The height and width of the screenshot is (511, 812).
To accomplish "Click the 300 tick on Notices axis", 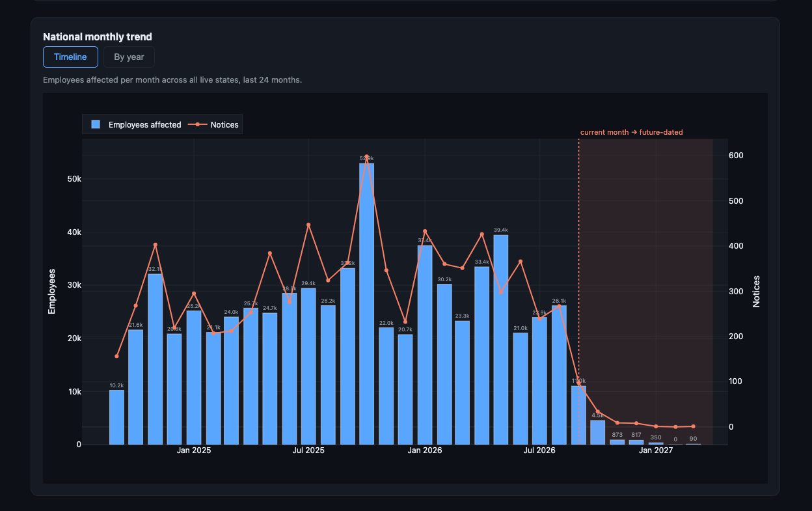I will tap(736, 292).
